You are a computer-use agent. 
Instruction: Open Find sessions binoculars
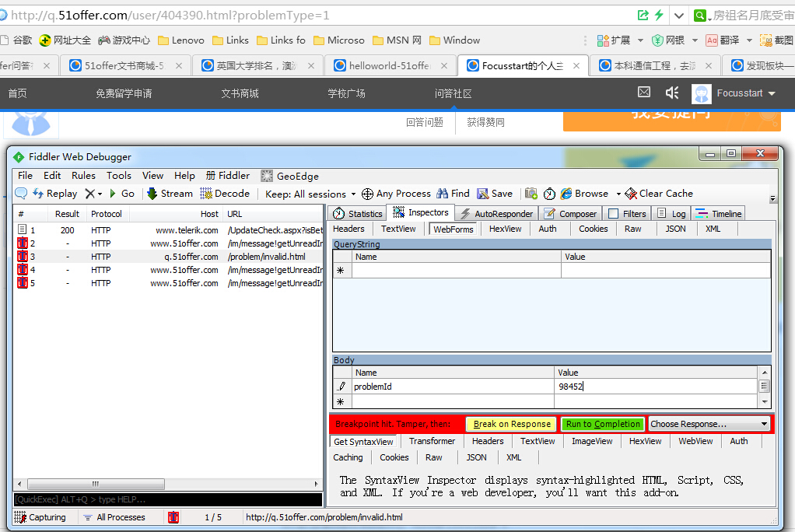(454, 193)
